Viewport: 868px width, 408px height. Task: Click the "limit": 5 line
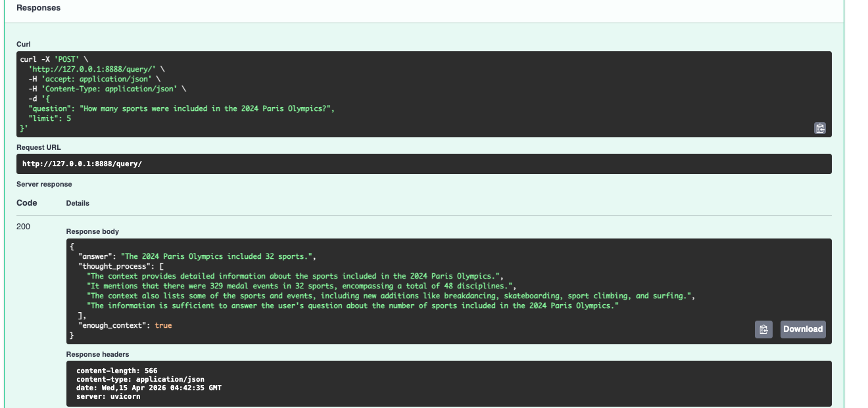50,118
